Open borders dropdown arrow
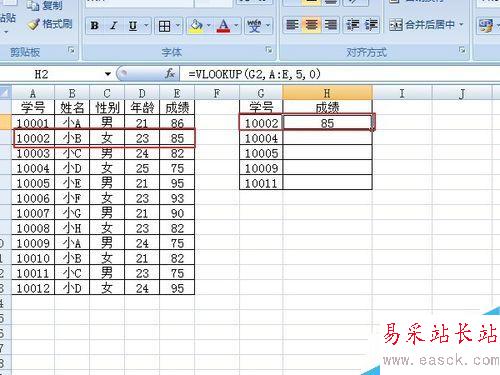 click(178, 26)
